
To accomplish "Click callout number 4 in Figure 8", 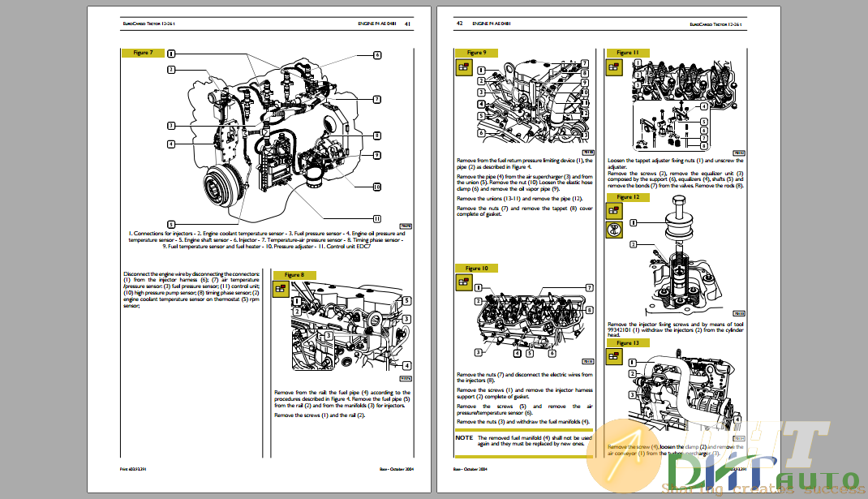I will [x=407, y=365].
